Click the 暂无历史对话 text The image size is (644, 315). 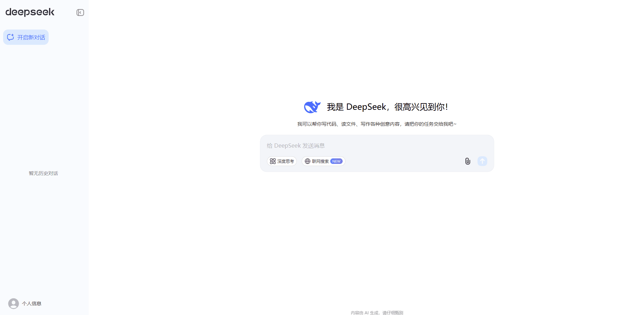[43, 173]
